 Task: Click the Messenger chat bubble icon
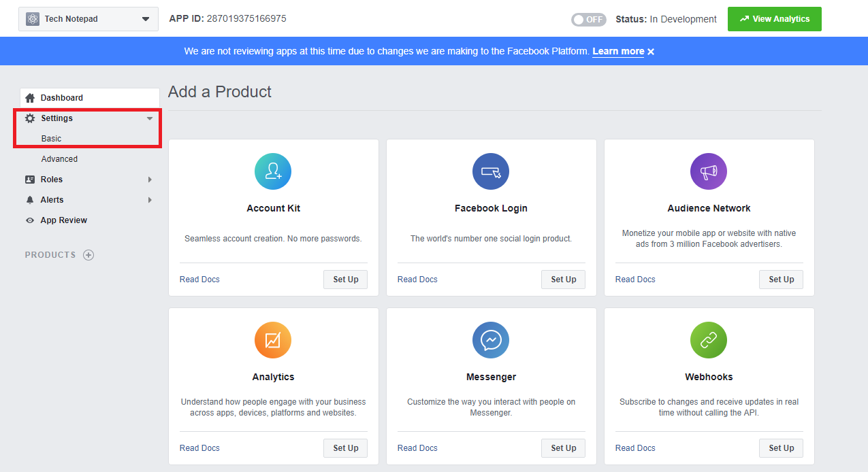pyautogui.click(x=491, y=340)
